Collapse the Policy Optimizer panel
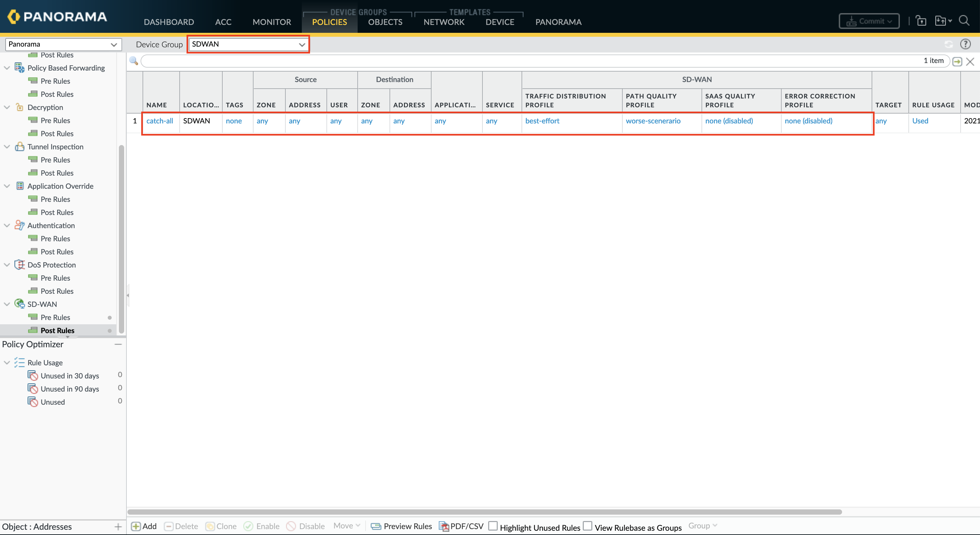 coord(118,344)
